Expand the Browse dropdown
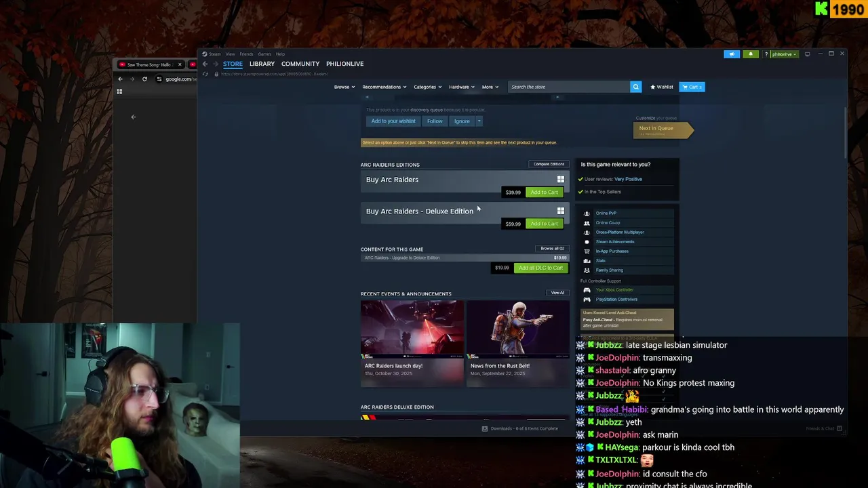The height and width of the screenshot is (488, 868). tap(344, 87)
